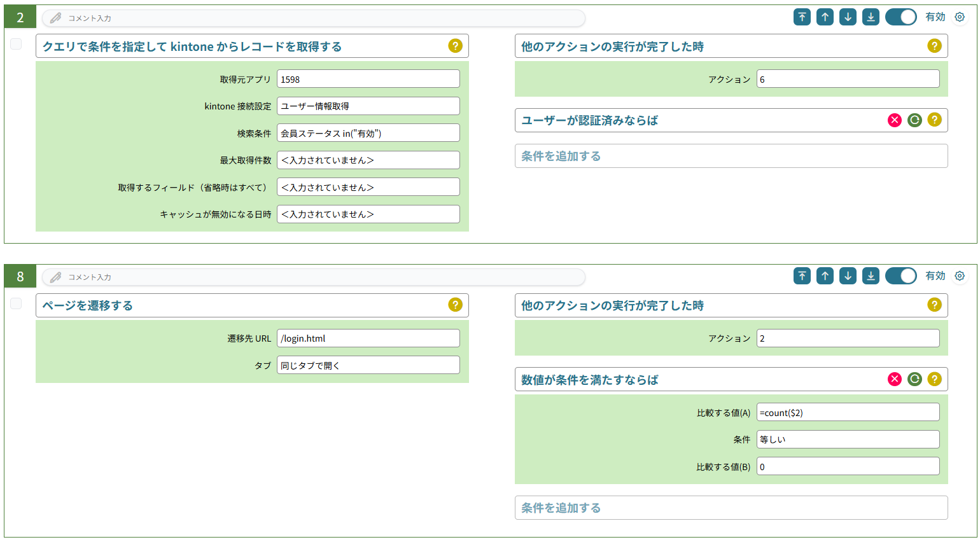Open help for kintone record query action

[455, 46]
